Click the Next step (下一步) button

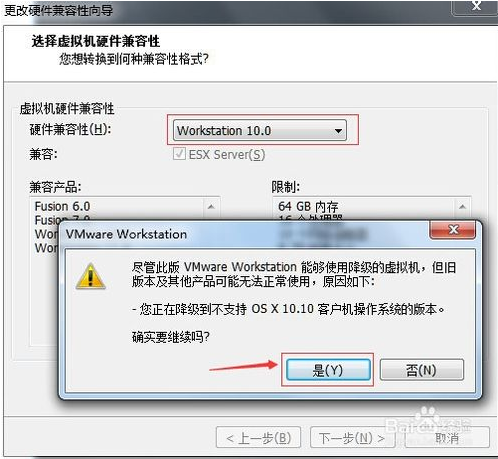point(352,437)
